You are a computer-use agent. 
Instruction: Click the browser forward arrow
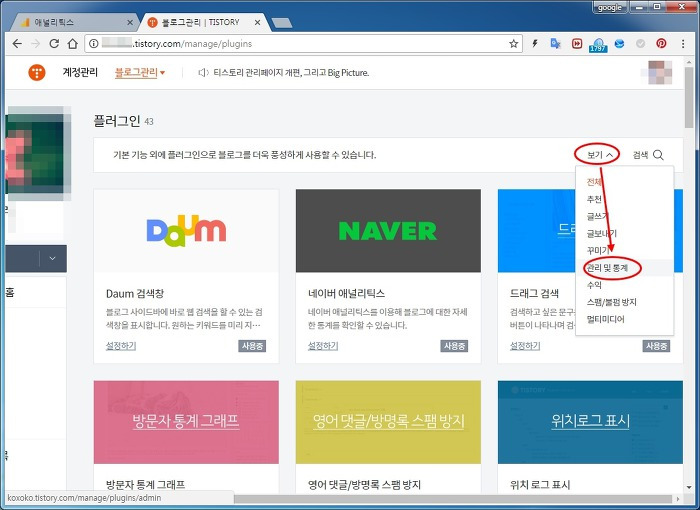pyautogui.click(x=36, y=44)
